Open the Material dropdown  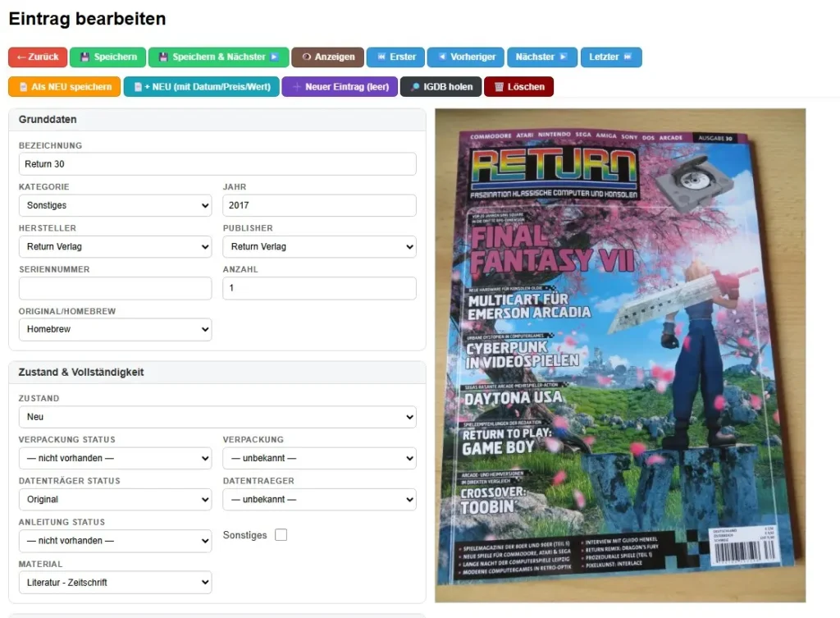click(115, 583)
